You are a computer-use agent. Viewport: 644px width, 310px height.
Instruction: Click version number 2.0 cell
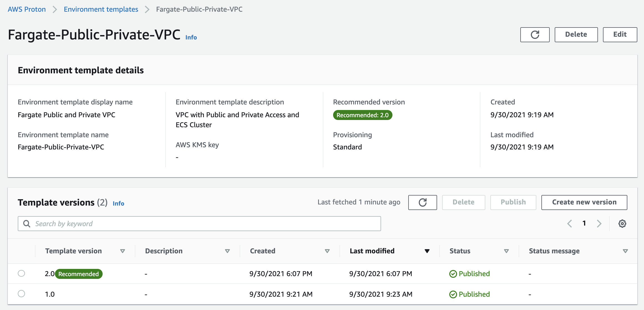pos(50,274)
